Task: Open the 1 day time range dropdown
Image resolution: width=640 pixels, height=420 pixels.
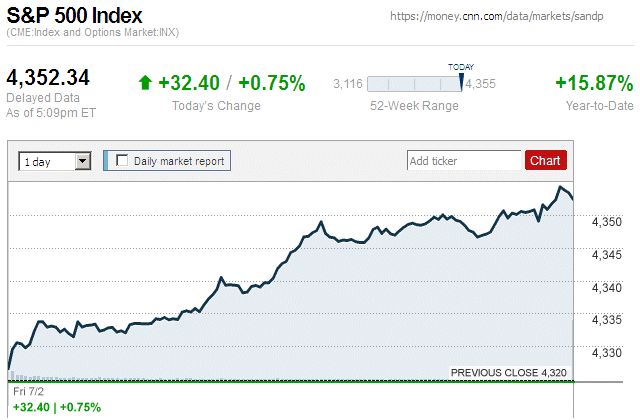Action: 55,160
